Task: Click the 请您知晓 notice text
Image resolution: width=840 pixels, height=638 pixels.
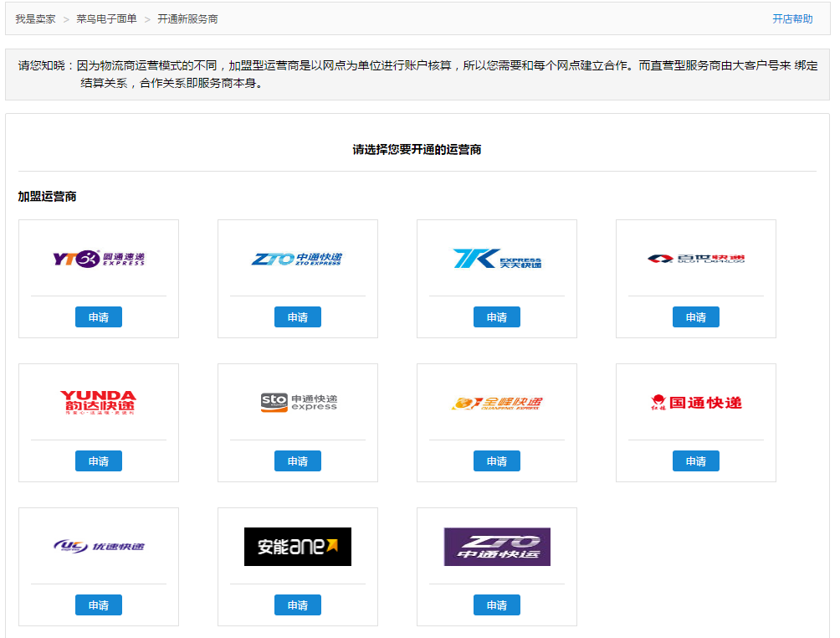Action: point(417,74)
